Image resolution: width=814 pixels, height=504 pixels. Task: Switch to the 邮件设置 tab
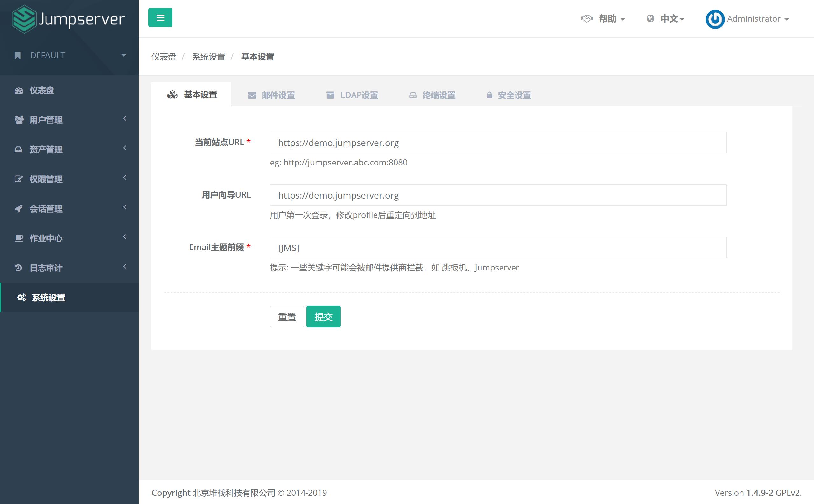tap(271, 95)
